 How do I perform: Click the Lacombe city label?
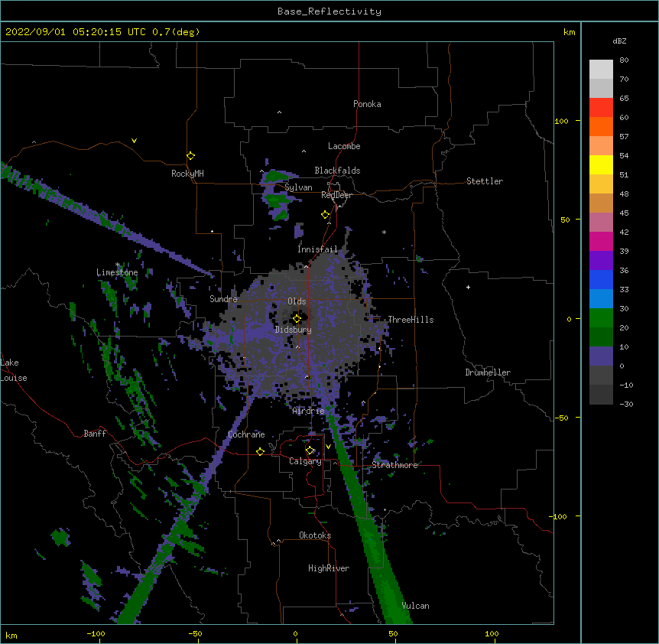click(x=344, y=146)
